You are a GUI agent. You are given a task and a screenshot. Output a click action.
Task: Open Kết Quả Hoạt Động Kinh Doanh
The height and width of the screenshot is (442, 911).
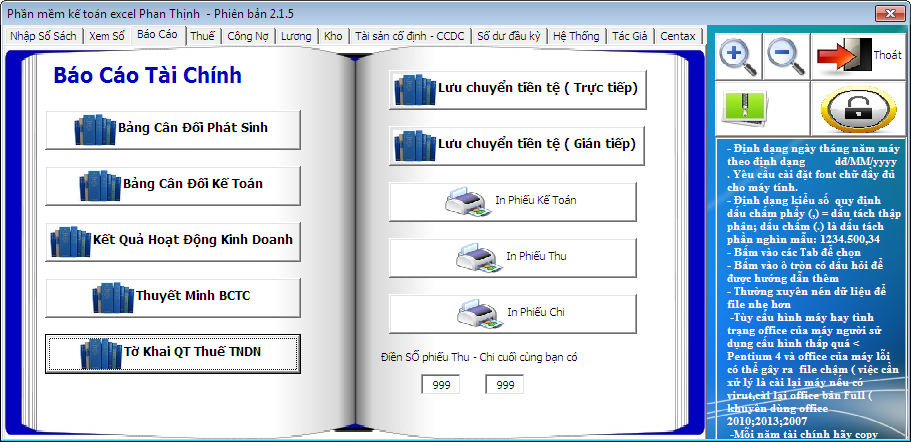coord(173,241)
